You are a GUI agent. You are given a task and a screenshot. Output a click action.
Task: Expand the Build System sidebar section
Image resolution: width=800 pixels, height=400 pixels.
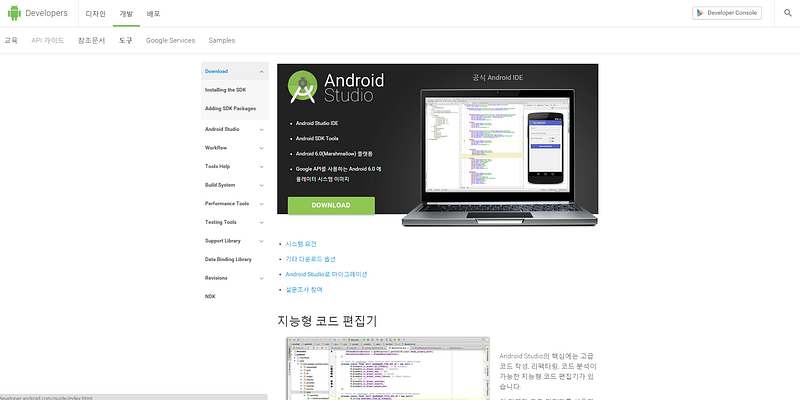261,185
